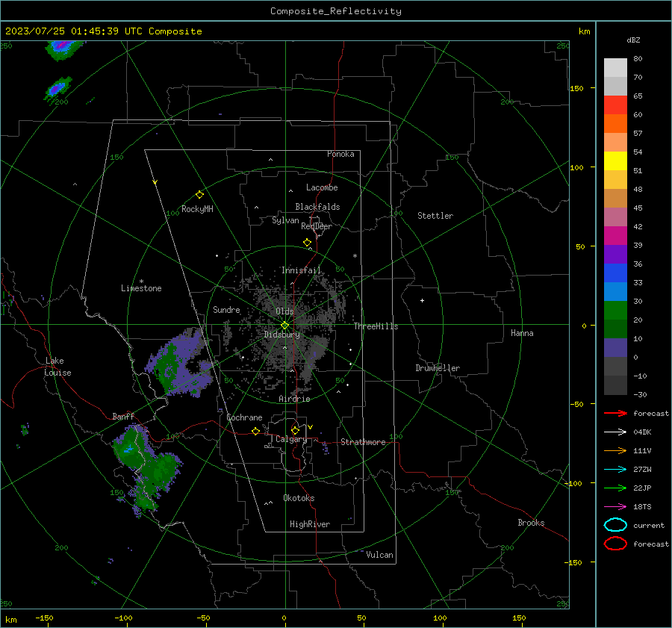Click the Ponoka label
Screen dimensions: 672x628
pos(340,154)
